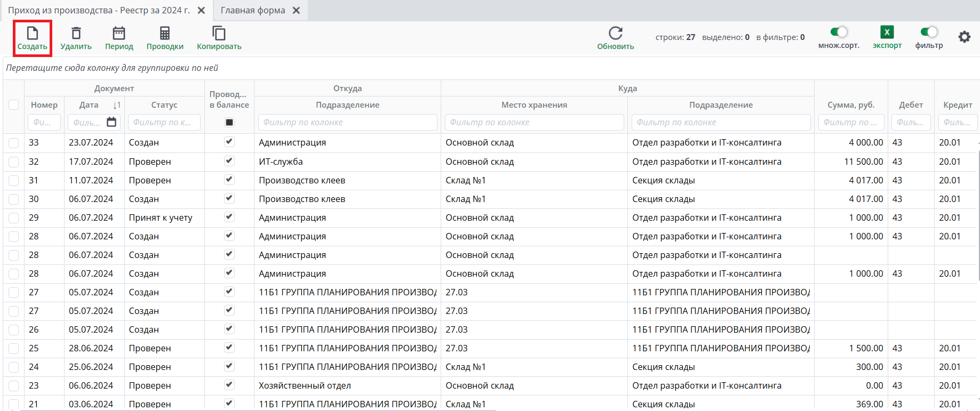Open the date filter calendar picker

point(111,122)
